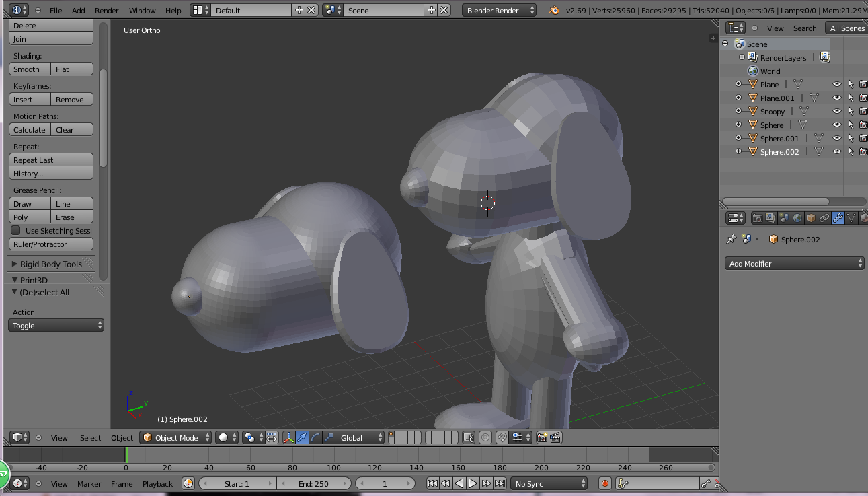Hide Sphere.001 using its eye icon

click(x=837, y=138)
